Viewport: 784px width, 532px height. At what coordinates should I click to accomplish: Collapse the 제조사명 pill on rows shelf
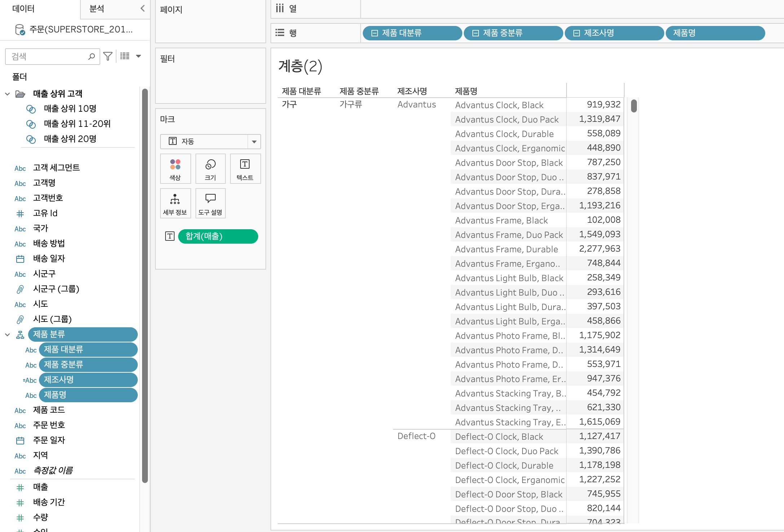click(577, 33)
